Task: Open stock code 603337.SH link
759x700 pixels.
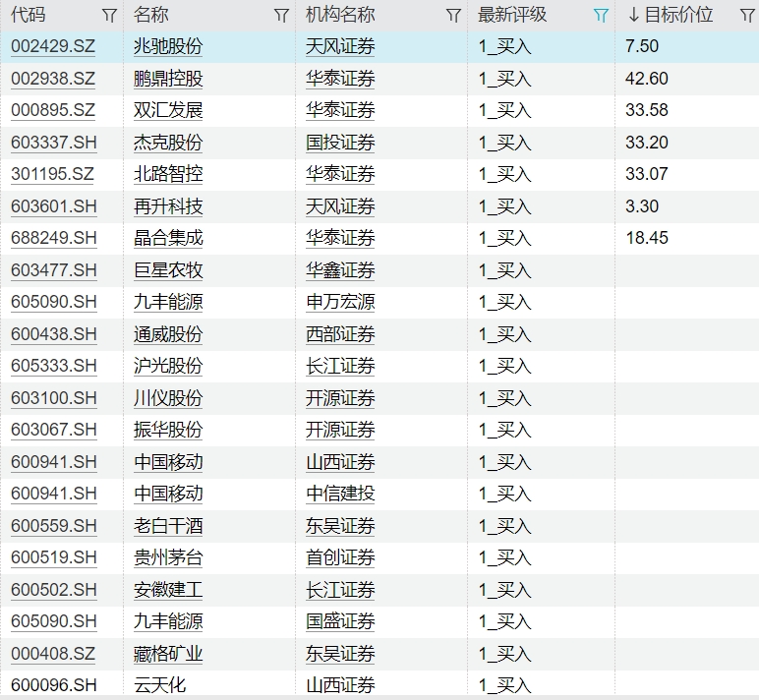Action: (x=54, y=143)
